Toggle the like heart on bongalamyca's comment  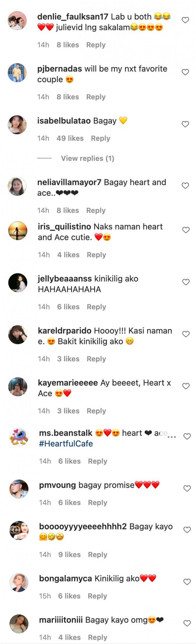(187, 582)
